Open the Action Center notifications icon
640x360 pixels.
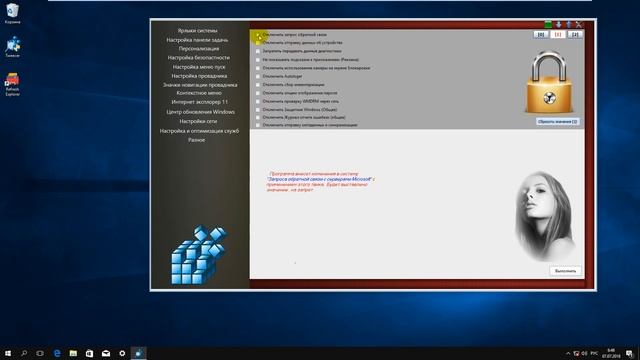coord(630,353)
